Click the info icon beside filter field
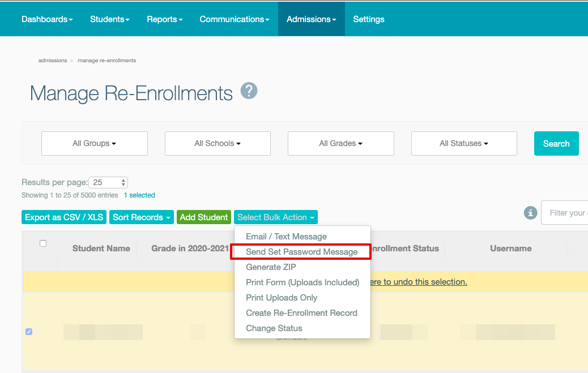This screenshot has height=373, width=588. pos(530,213)
